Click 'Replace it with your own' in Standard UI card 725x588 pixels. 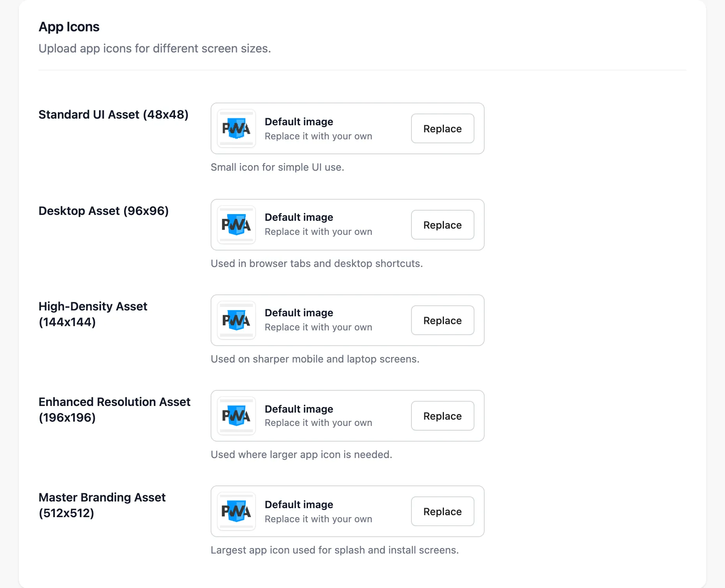point(318,136)
